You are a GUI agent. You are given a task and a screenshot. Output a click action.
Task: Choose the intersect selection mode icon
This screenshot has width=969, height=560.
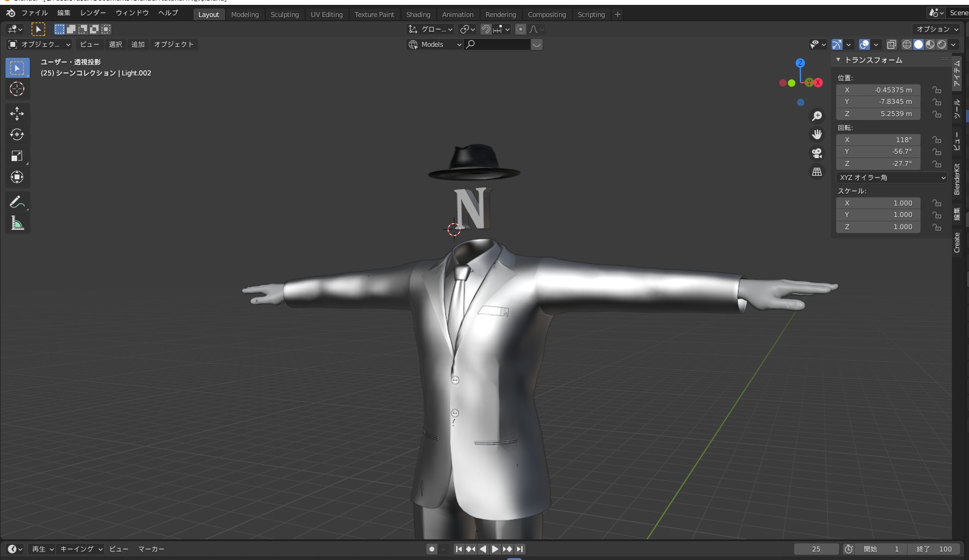[x=106, y=29]
